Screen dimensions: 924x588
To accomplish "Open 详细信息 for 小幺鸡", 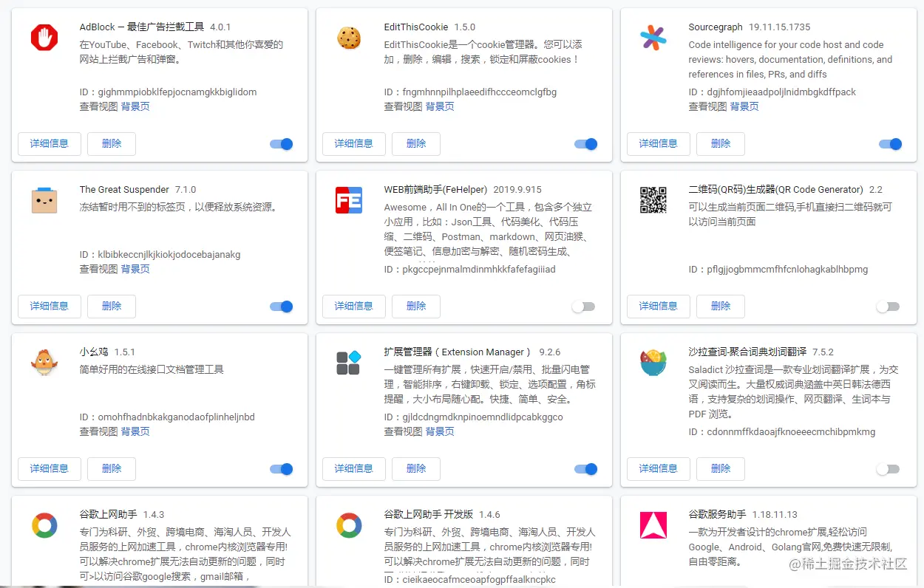I will click(50, 469).
